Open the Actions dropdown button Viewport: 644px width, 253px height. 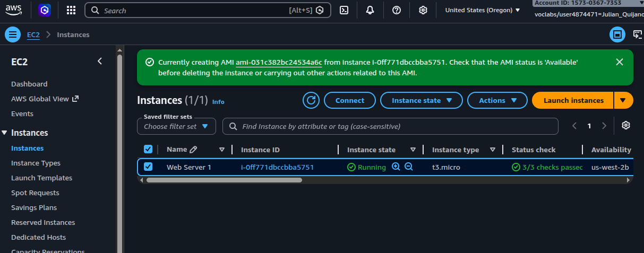[x=497, y=100]
